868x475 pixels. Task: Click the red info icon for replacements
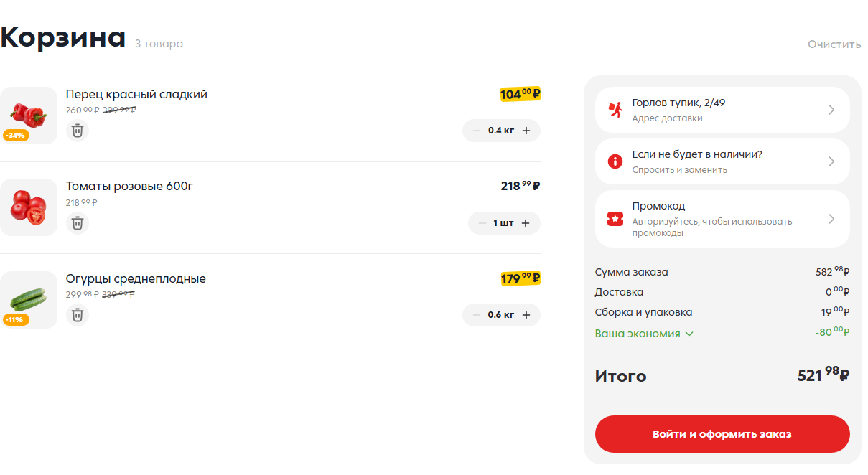(x=615, y=161)
